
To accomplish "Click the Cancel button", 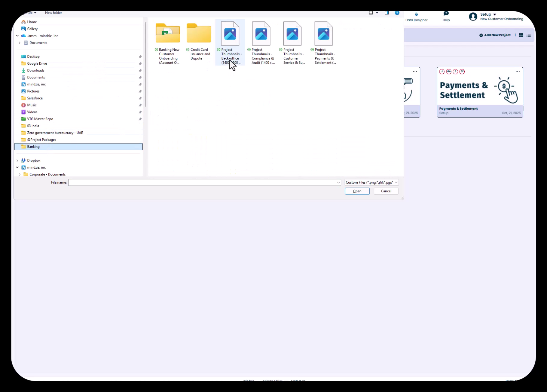I will click(386, 191).
